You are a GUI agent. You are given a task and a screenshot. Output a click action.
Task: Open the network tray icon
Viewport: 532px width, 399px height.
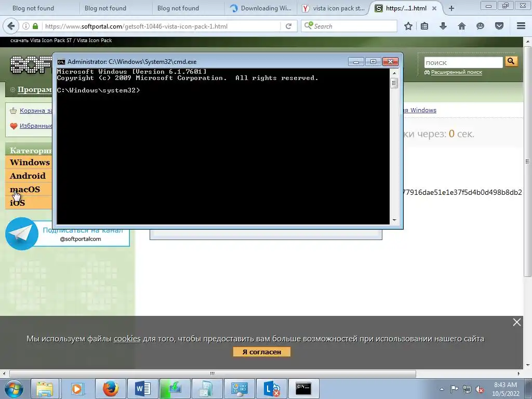(x=467, y=389)
